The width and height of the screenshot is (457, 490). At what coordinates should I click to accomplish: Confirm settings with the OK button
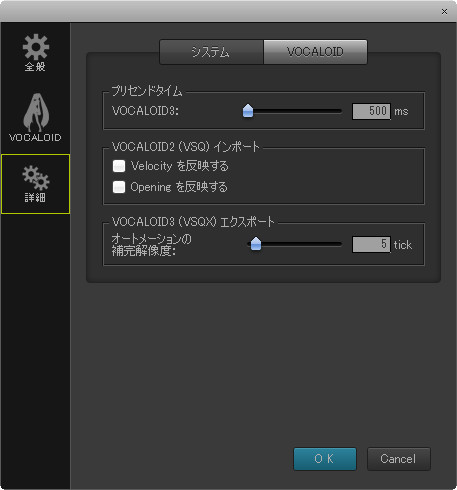click(325, 459)
